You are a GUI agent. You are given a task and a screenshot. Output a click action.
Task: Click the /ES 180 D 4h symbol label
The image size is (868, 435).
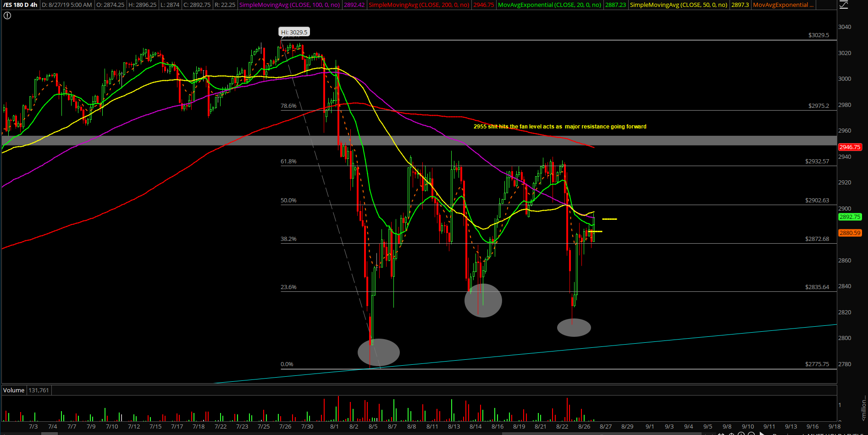click(x=20, y=5)
